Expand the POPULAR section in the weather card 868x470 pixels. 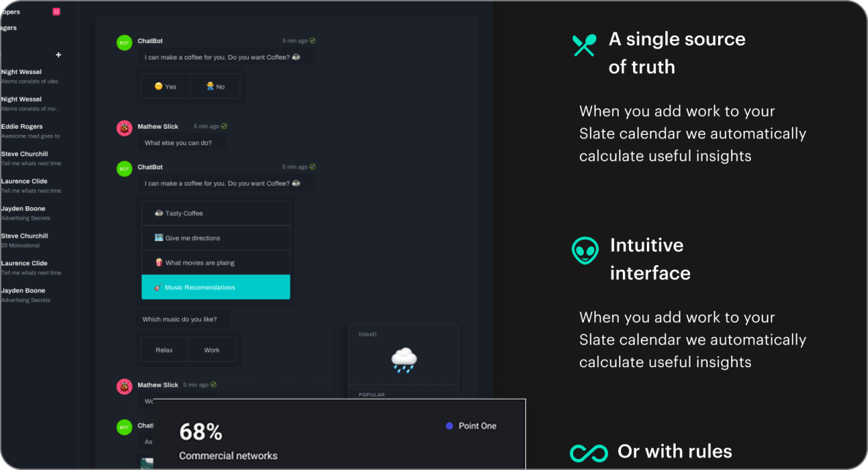point(371,395)
